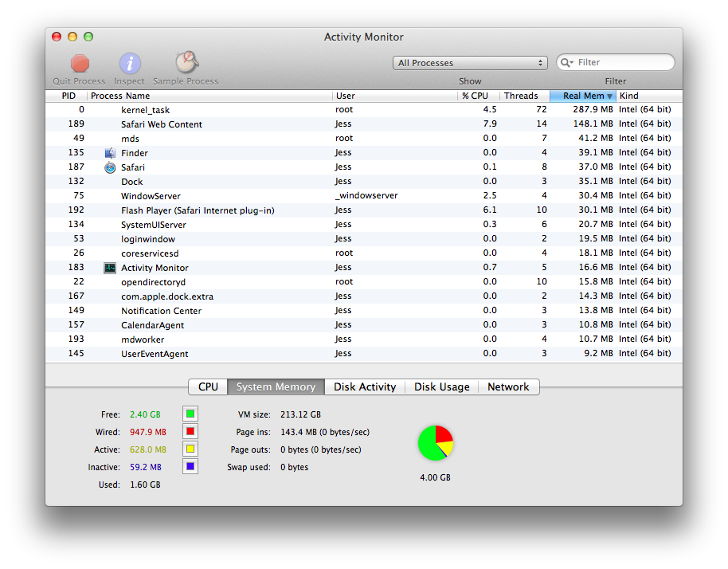Select the Safari Web Content process
Image resolution: width=728 pixels, height=569 pixels.
(363, 124)
